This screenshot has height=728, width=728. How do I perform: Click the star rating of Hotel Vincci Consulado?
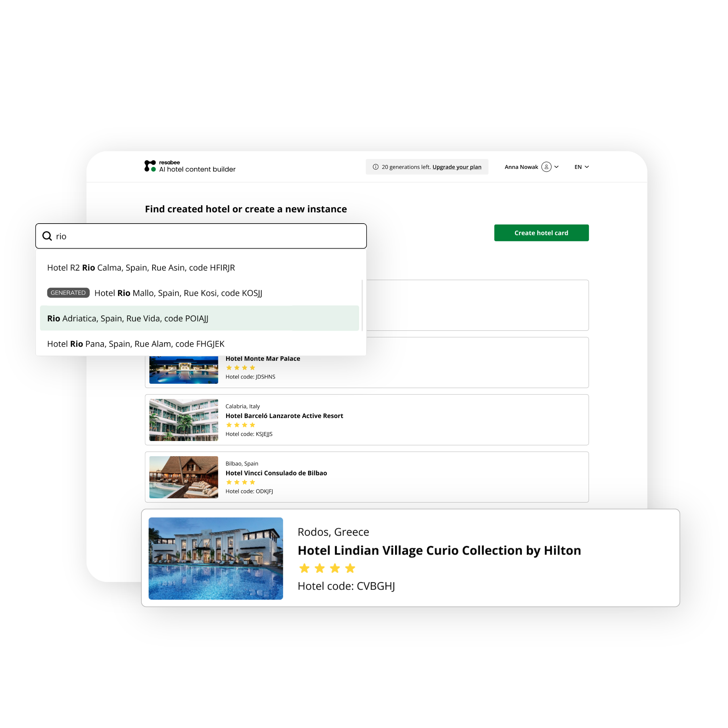240,482
